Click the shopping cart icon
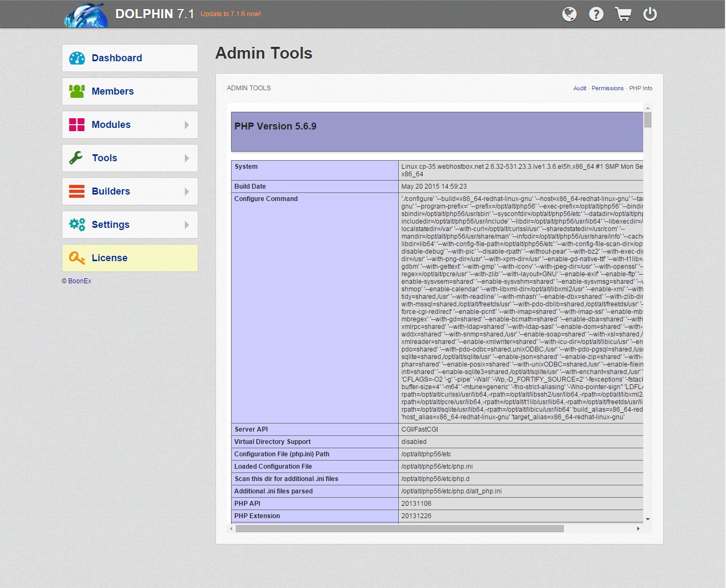This screenshot has height=588, width=726. [623, 14]
